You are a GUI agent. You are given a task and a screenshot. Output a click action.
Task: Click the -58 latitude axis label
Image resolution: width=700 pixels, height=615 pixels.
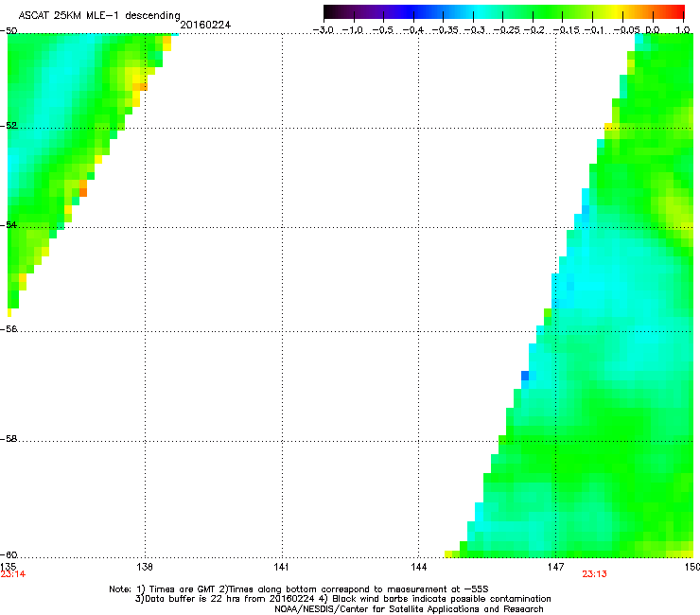9,439
